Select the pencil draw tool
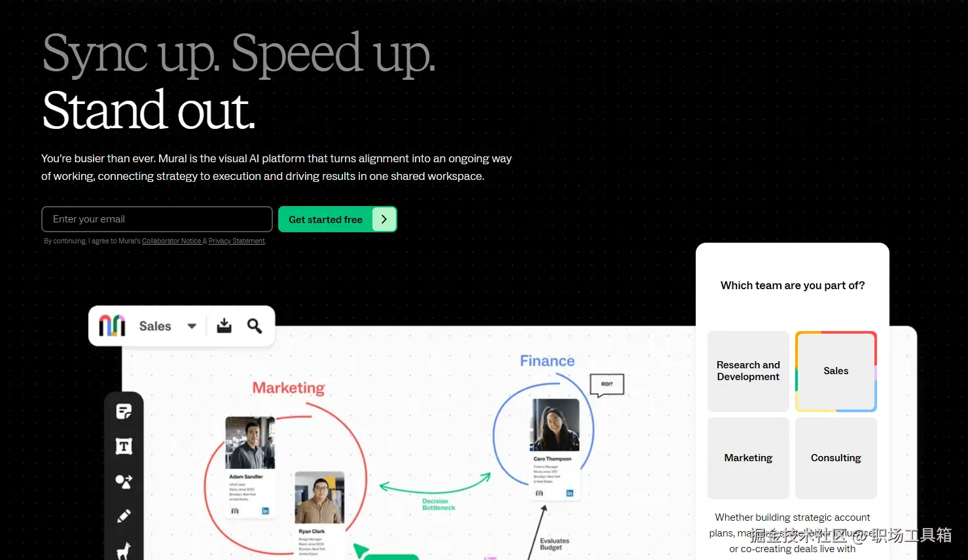Viewport: 968px width, 560px height. (124, 516)
